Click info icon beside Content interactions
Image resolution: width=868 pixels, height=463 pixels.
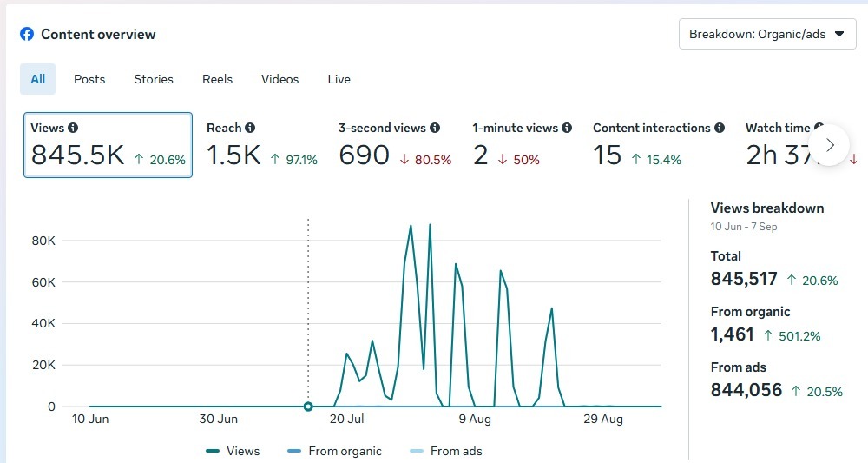tap(720, 128)
